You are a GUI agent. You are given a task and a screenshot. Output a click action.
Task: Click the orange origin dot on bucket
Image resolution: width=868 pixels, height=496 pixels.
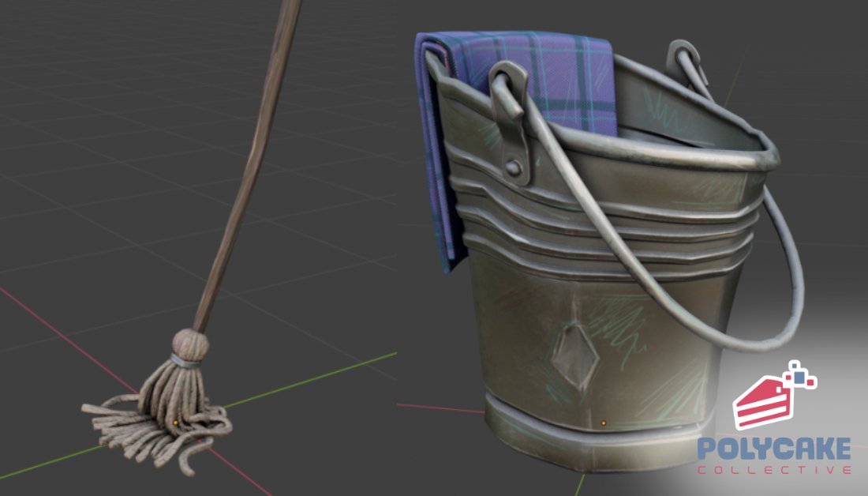[604, 423]
